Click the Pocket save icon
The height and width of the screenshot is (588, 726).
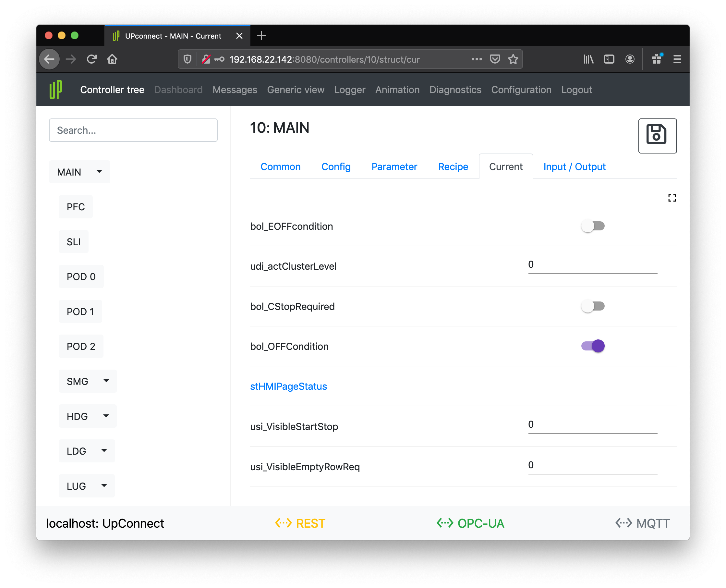point(495,59)
